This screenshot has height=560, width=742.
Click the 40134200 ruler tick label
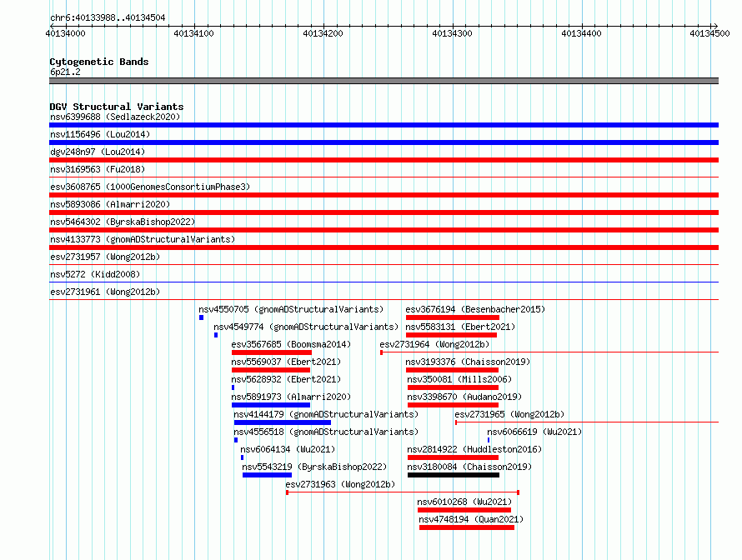coord(323,33)
